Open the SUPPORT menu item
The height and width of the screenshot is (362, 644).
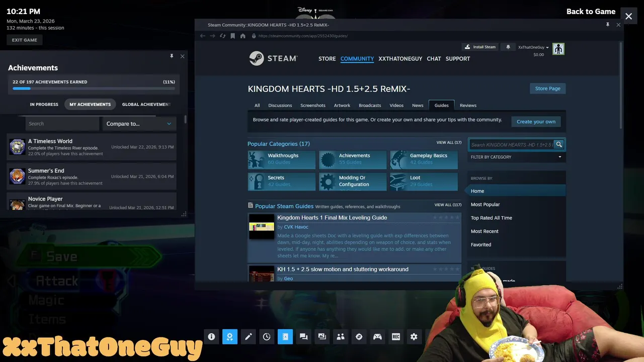(x=458, y=59)
